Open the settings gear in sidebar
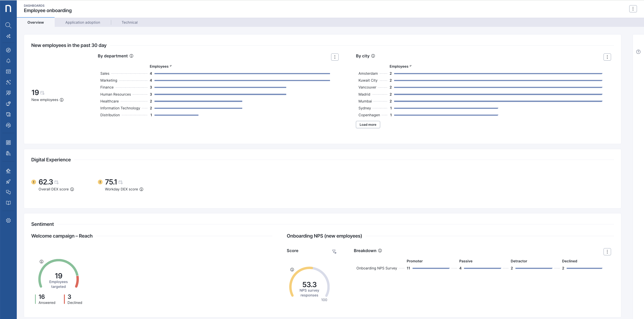This screenshot has height=319, width=644. 8,220
